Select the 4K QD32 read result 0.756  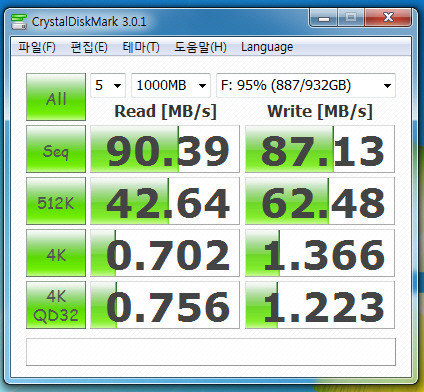[x=165, y=305]
